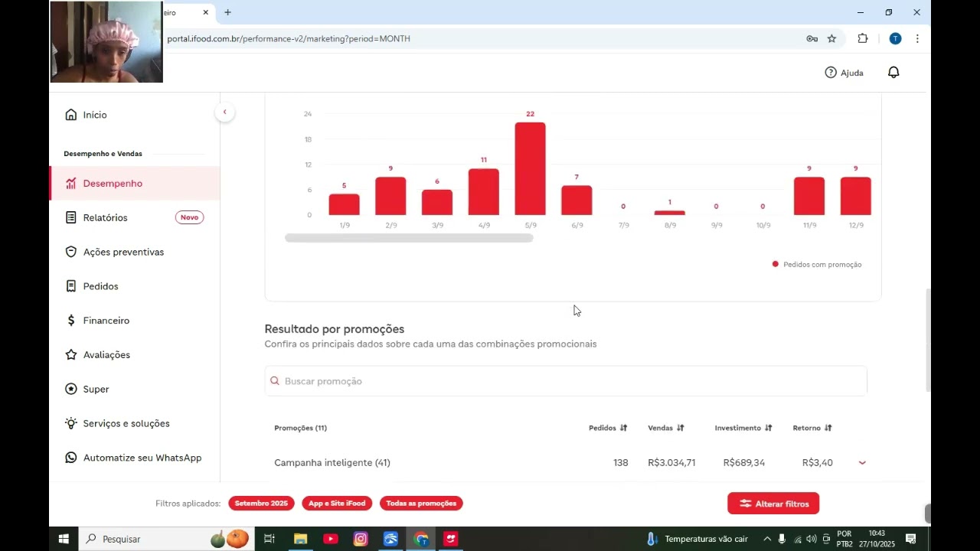Click the star icon beside Avaliações
The image size is (980, 551).
pyautogui.click(x=71, y=355)
